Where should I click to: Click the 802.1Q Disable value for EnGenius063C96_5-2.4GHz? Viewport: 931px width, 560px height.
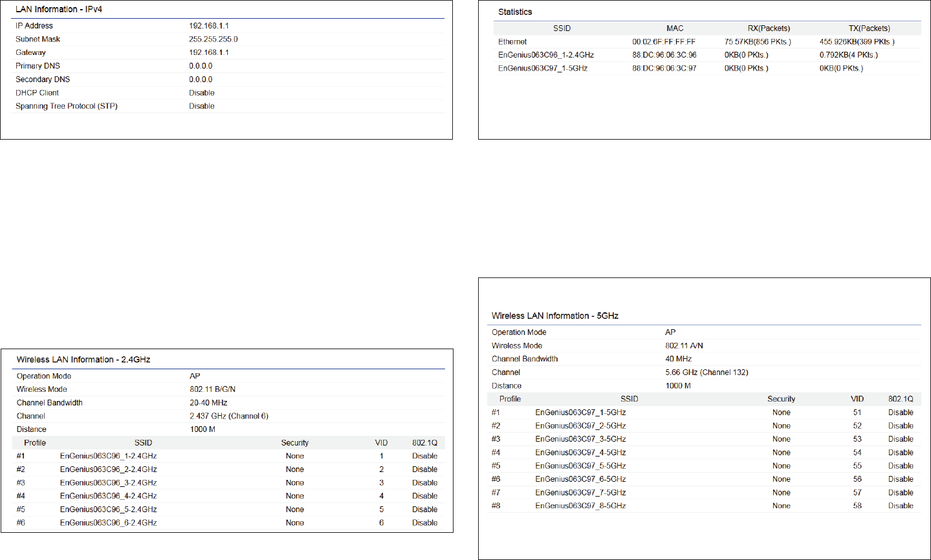click(425, 510)
